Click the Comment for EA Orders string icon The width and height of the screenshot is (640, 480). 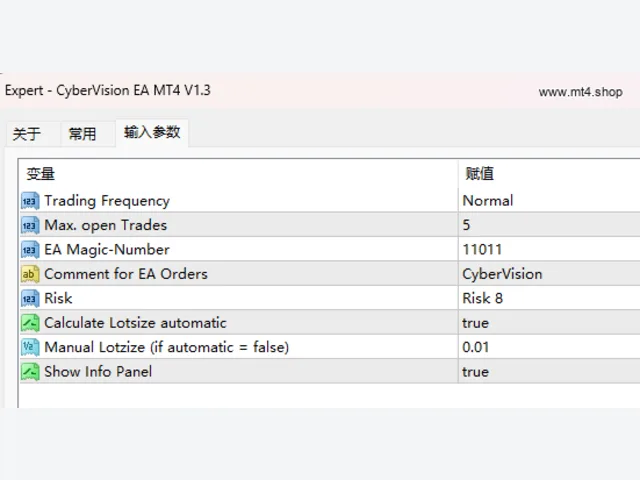(x=30, y=274)
